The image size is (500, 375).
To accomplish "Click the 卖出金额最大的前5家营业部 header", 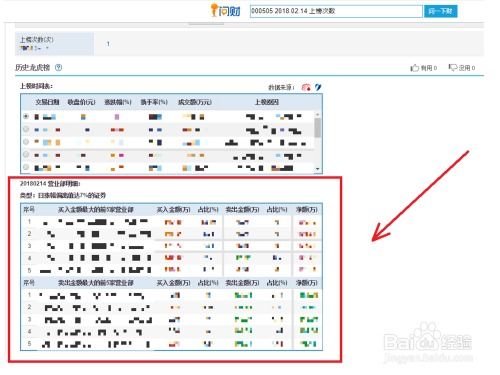I will 96,283.
